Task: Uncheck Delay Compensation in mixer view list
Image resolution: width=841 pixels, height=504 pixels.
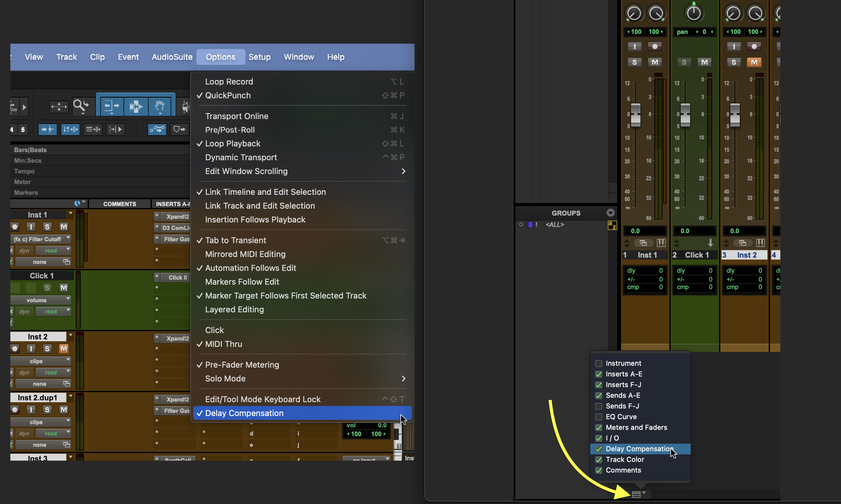Action: click(x=598, y=449)
